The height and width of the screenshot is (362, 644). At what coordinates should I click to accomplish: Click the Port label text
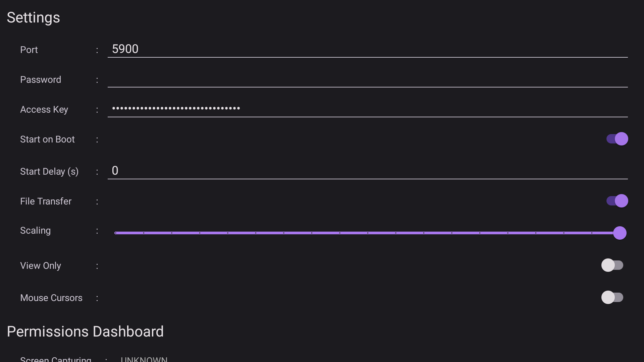(29, 50)
